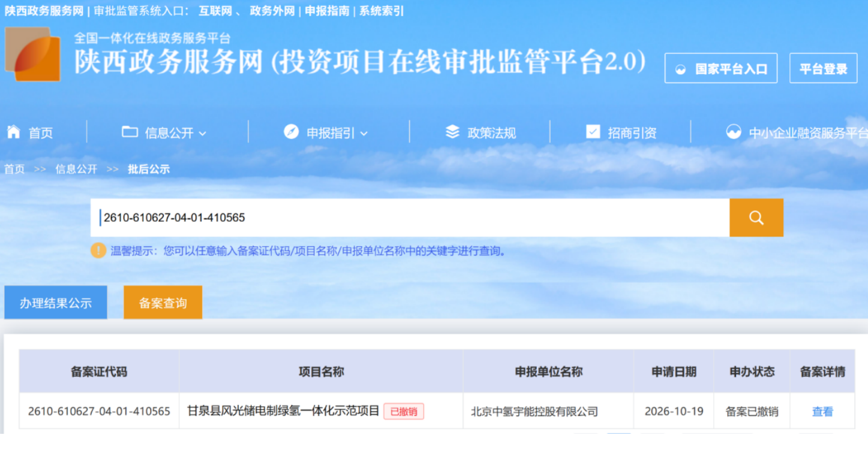Click the Shaanxi government service site logo
868x453 pixels.
coord(33,54)
